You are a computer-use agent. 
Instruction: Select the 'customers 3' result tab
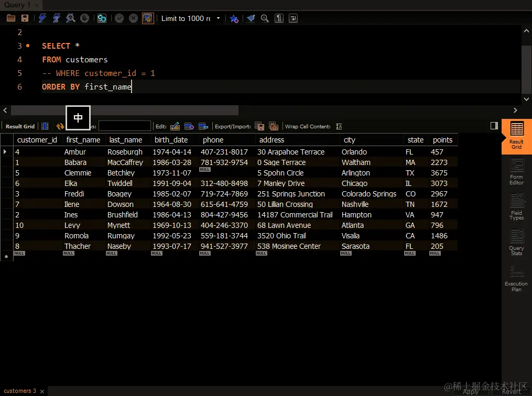[x=20, y=391]
